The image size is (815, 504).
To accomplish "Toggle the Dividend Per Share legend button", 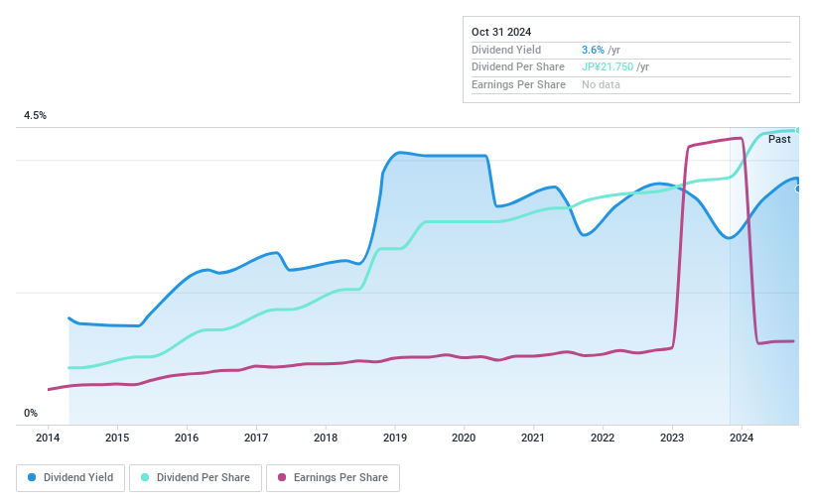I will [x=196, y=477].
